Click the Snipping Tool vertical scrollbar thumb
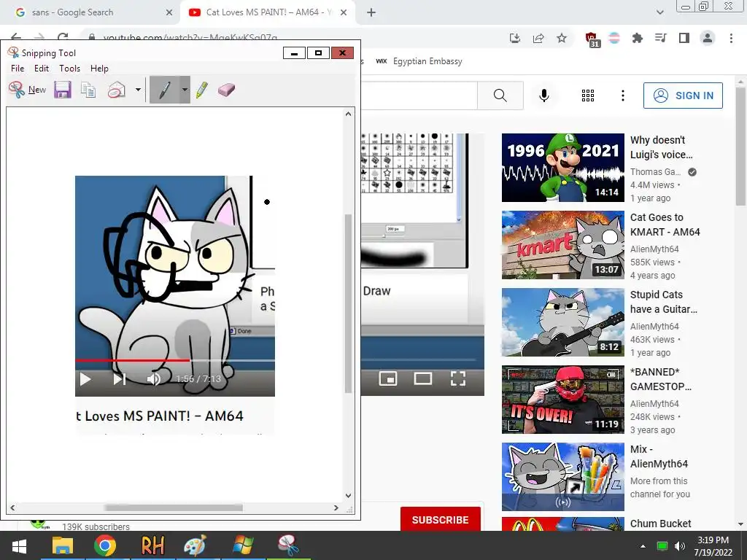The width and height of the screenshot is (747, 560). click(x=348, y=303)
